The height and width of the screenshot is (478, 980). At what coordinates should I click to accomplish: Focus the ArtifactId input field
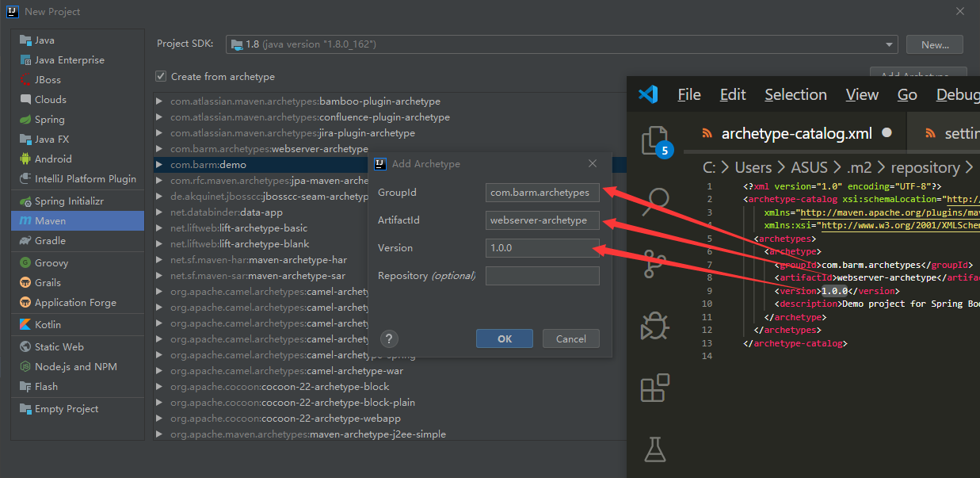[x=543, y=220]
